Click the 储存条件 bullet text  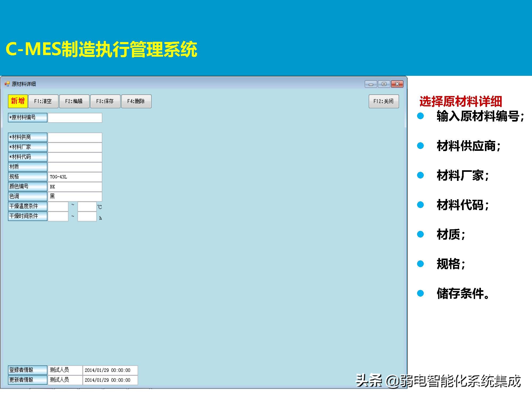(463, 293)
